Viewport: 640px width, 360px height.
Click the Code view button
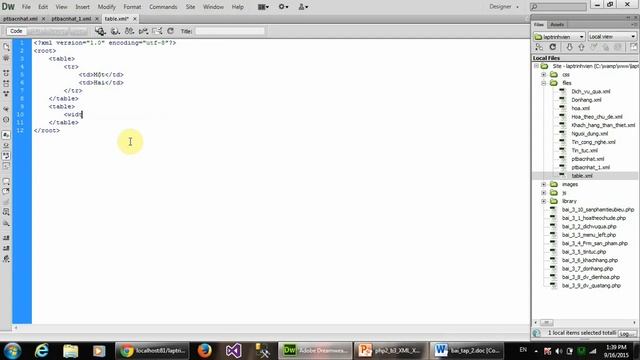click(16, 31)
